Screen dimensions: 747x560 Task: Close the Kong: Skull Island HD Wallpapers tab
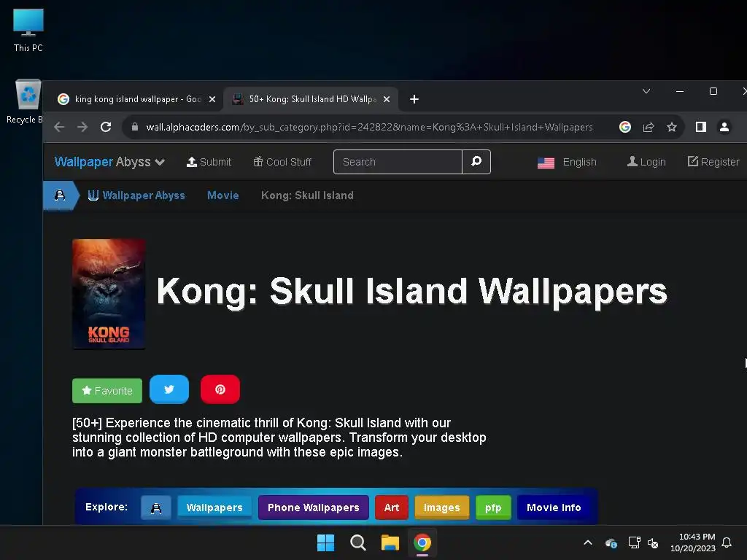coord(387,99)
